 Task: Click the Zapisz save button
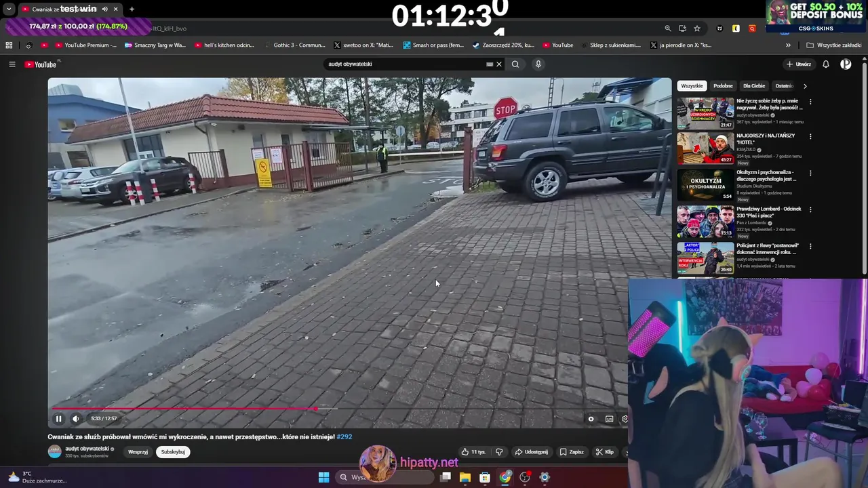(572, 452)
